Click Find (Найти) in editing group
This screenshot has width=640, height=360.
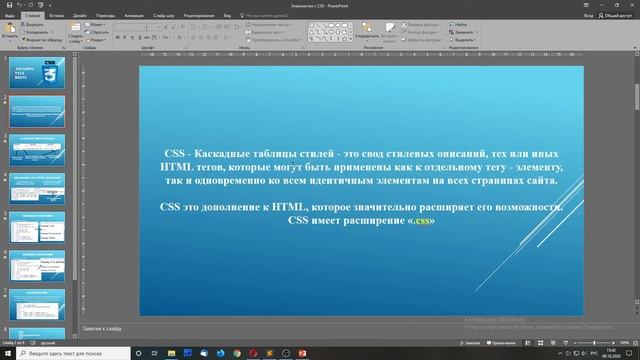point(458,24)
